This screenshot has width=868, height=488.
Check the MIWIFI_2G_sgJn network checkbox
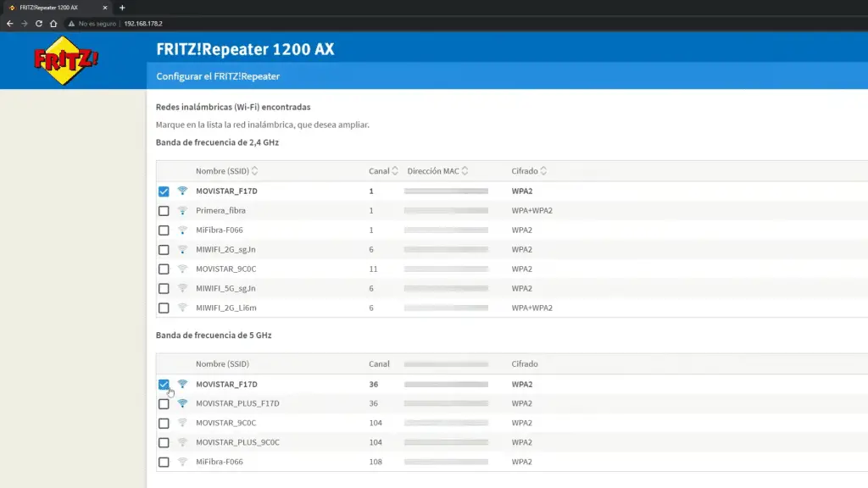pyautogui.click(x=164, y=250)
